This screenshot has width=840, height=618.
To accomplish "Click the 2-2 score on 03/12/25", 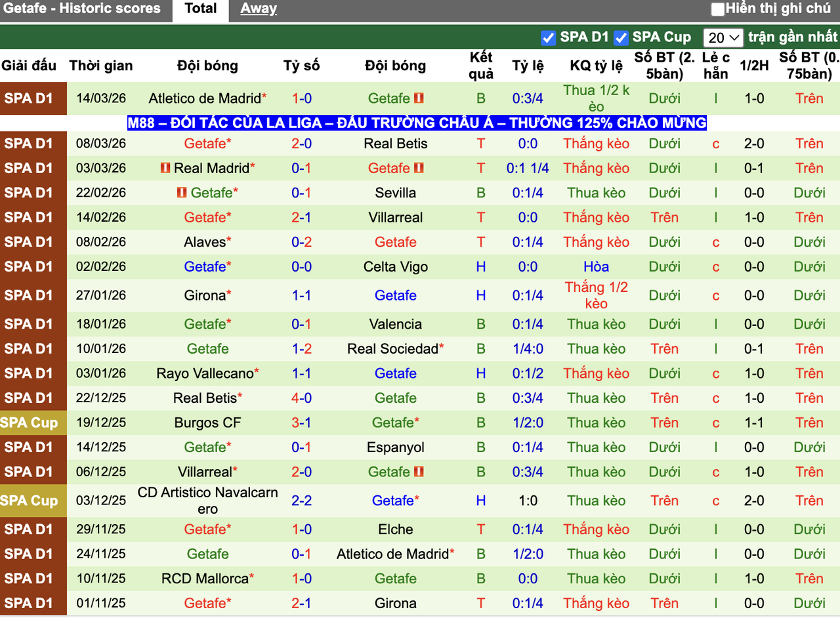I will pos(302,501).
